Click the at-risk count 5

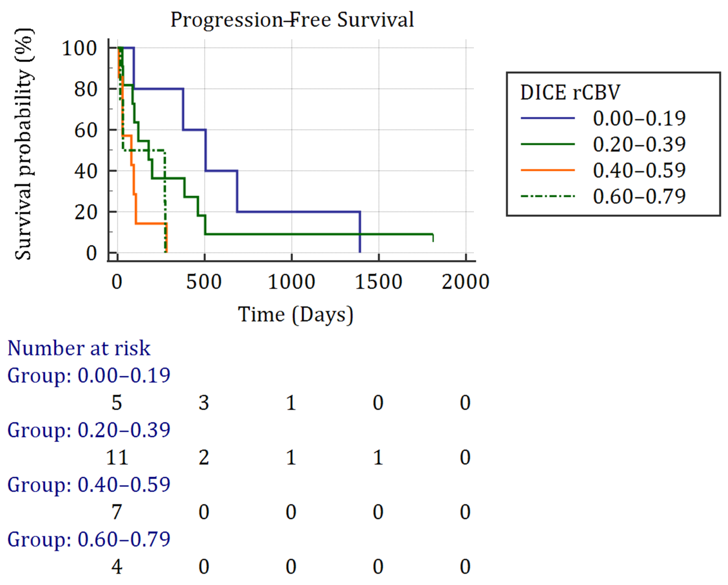(x=117, y=403)
